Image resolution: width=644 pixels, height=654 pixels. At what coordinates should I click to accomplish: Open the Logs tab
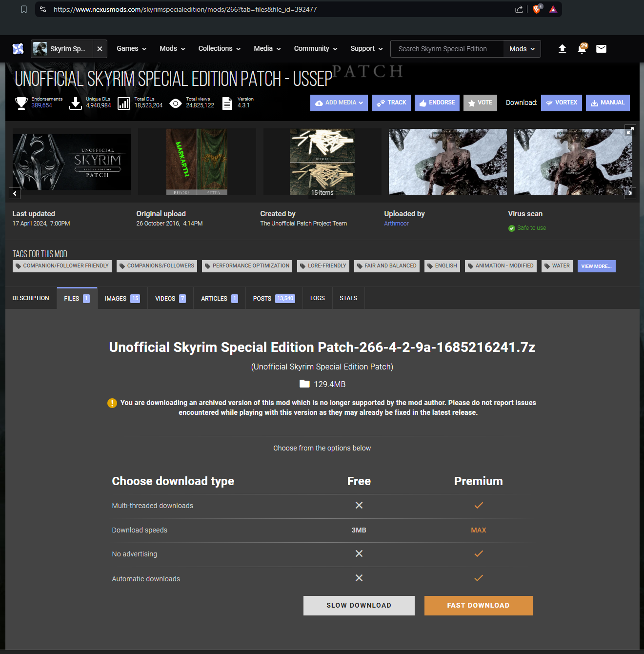coord(318,298)
